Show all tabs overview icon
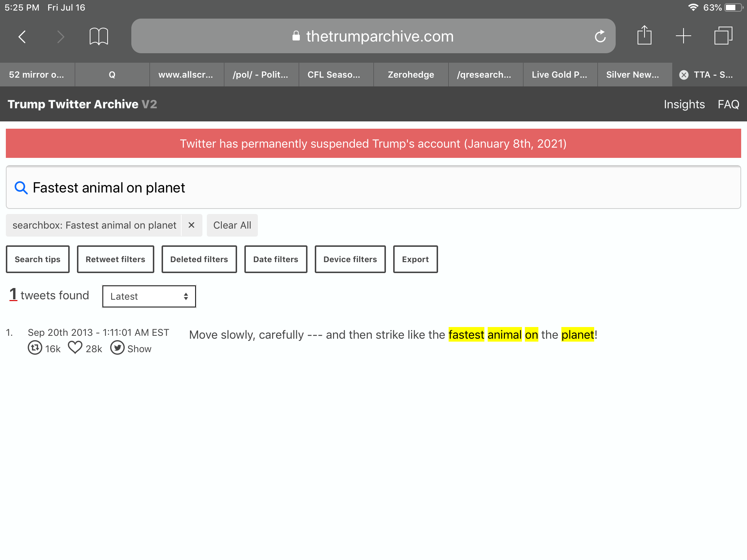Image resolution: width=747 pixels, height=560 pixels. pyautogui.click(x=723, y=36)
